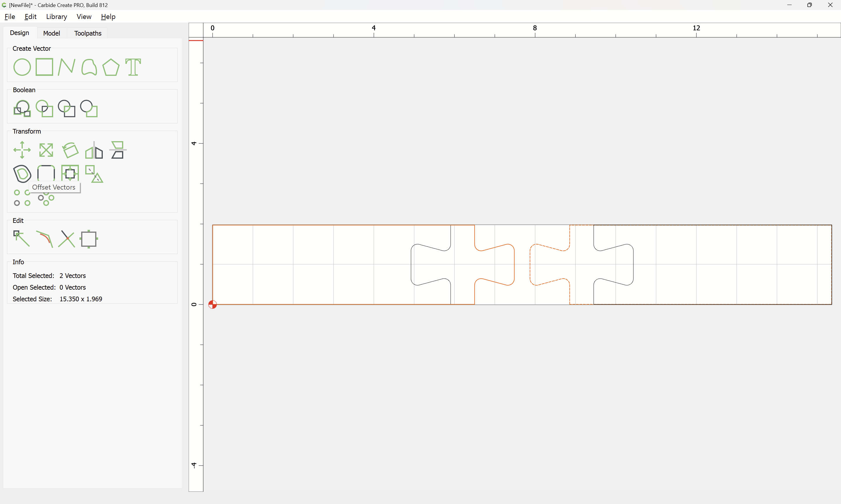Open the Library menu
The image size is (841, 504).
click(56, 17)
